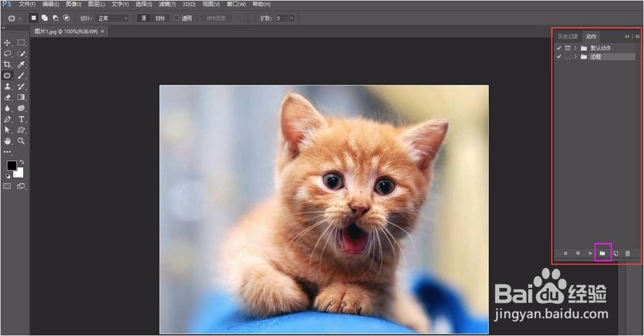Expand the toolbox using top double arrows
Screen dimensions: 644x336
tap(4, 28)
